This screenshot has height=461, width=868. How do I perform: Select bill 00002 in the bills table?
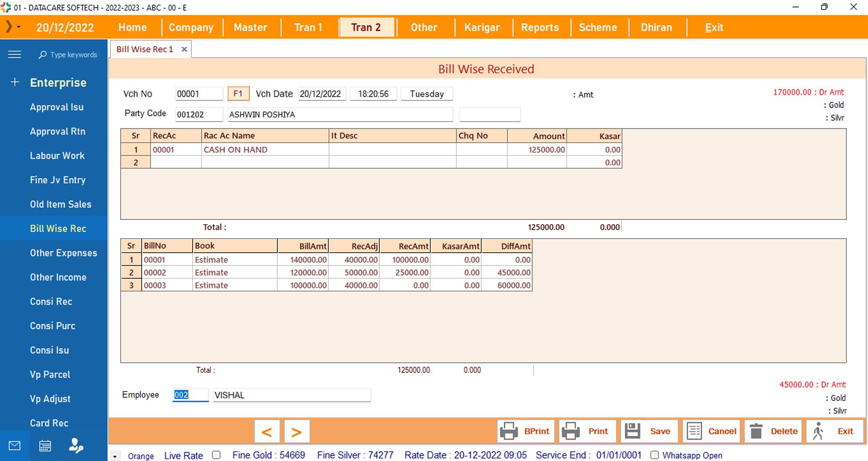point(167,273)
